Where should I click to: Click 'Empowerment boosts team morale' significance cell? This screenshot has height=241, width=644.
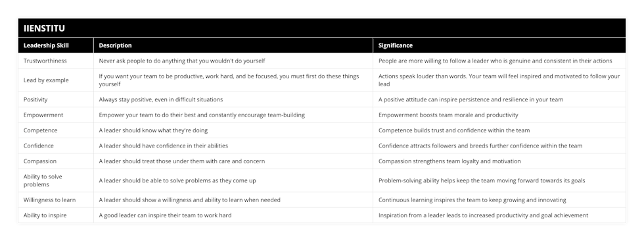pyautogui.click(x=499, y=115)
